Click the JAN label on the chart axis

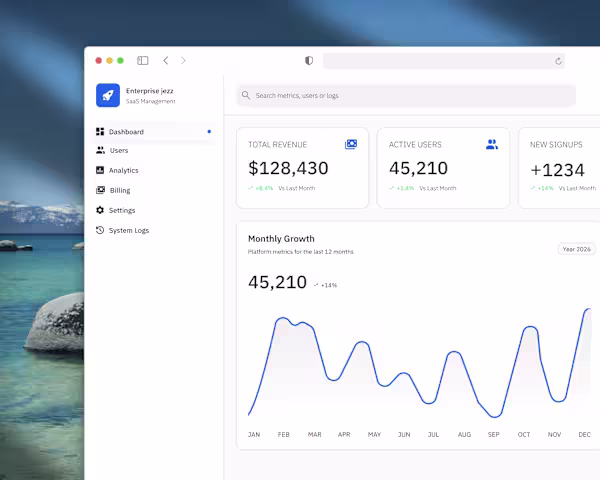[254, 434]
